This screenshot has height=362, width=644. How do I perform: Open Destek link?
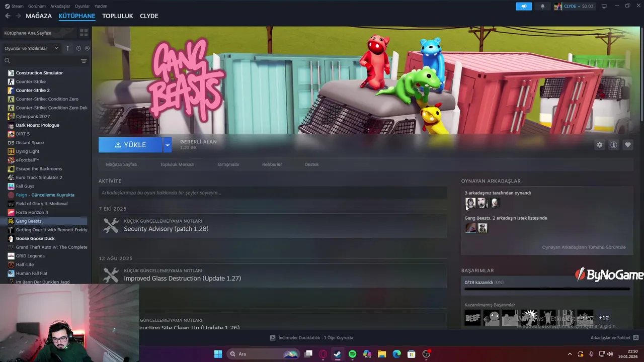tap(311, 164)
